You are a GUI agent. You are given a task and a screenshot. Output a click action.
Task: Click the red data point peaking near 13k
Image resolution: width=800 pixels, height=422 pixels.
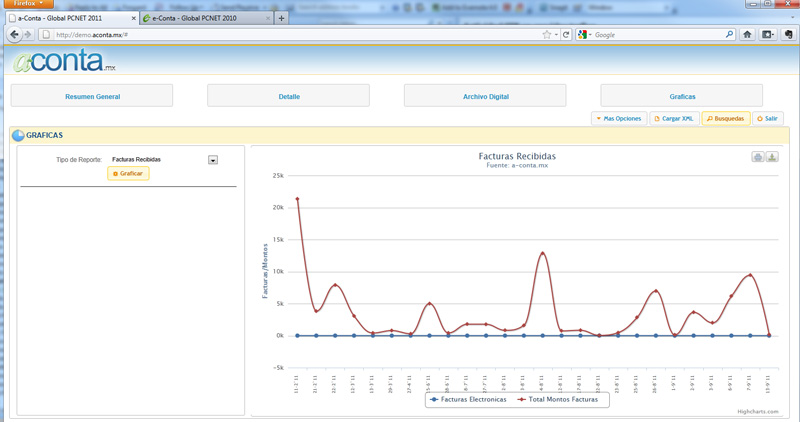coord(542,253)
